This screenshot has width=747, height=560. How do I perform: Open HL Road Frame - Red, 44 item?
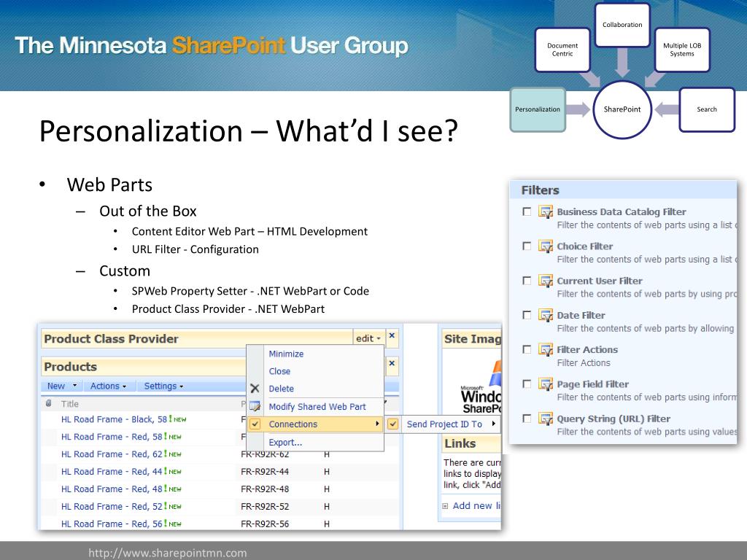[112, 472]
